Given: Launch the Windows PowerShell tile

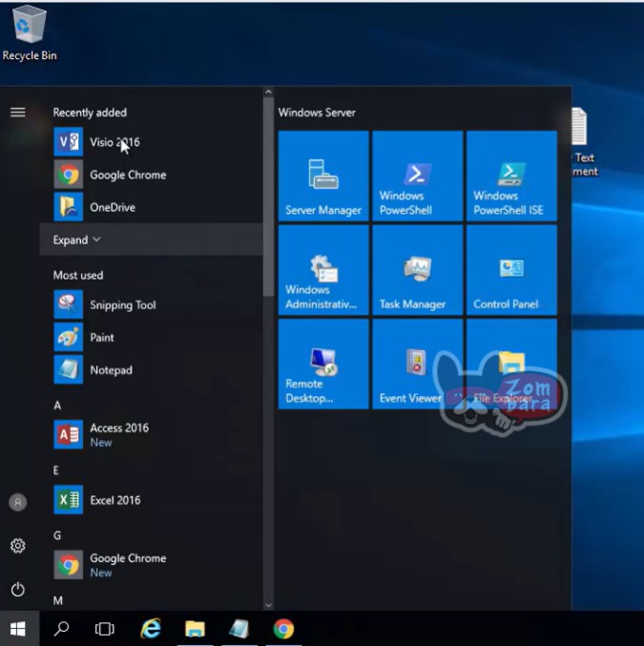Looking at the screenshot, I should tap(417, 176).
